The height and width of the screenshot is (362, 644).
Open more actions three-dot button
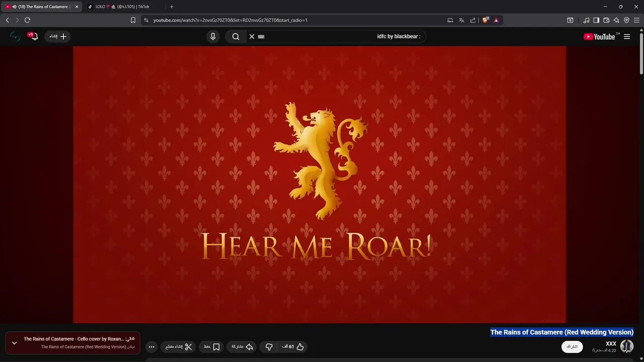click(x=151, y=347)
